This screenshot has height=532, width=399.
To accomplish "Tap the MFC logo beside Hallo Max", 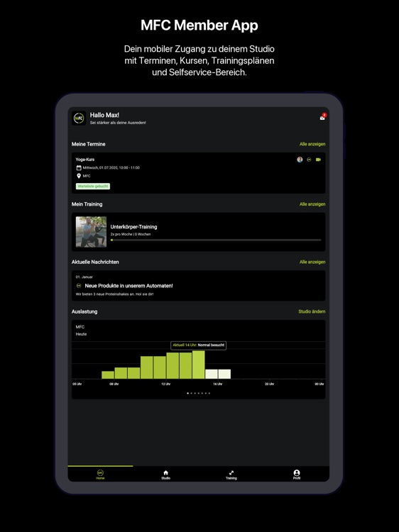I will pyautogui.click(x=79, y=118).
